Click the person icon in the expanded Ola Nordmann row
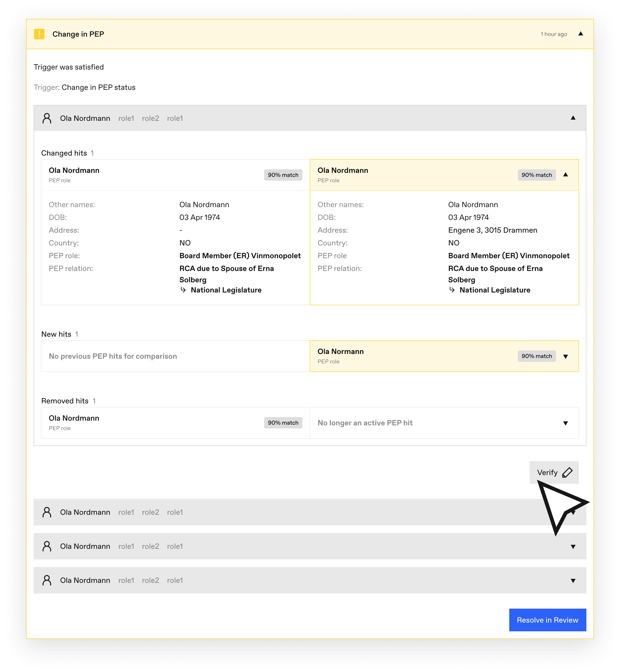This screenshot has height=672, width=620. [x=47, y=118]
